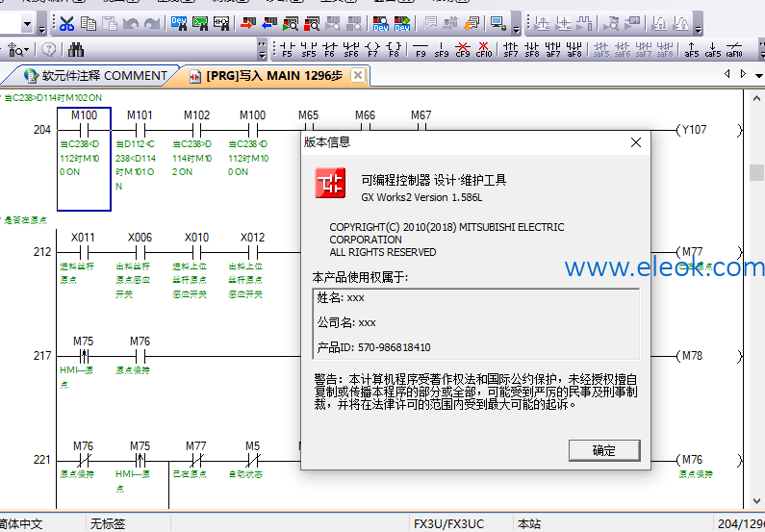Click scrollbar down arrow in ladder editor
Screen dimensions: 765x532
(x=756, y=501)
